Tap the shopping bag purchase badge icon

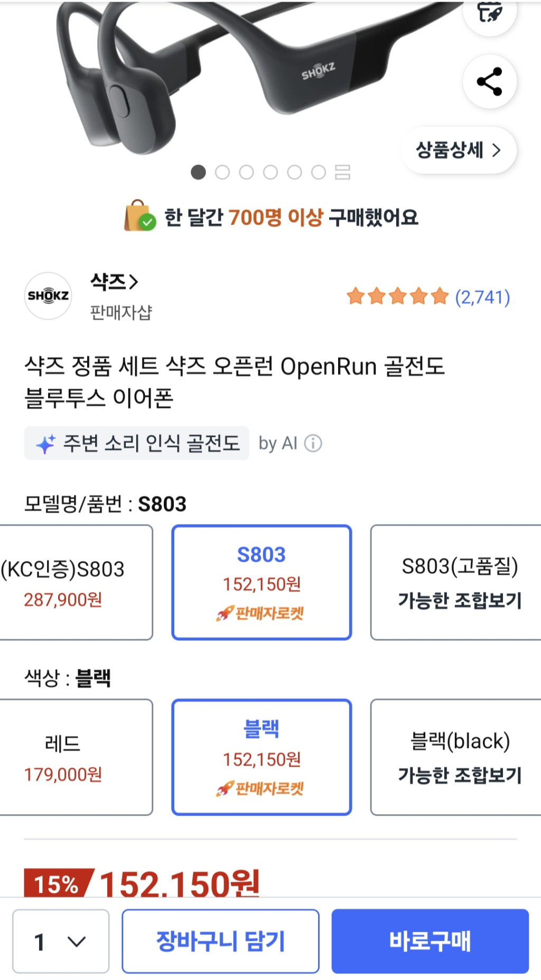(139, 217)
